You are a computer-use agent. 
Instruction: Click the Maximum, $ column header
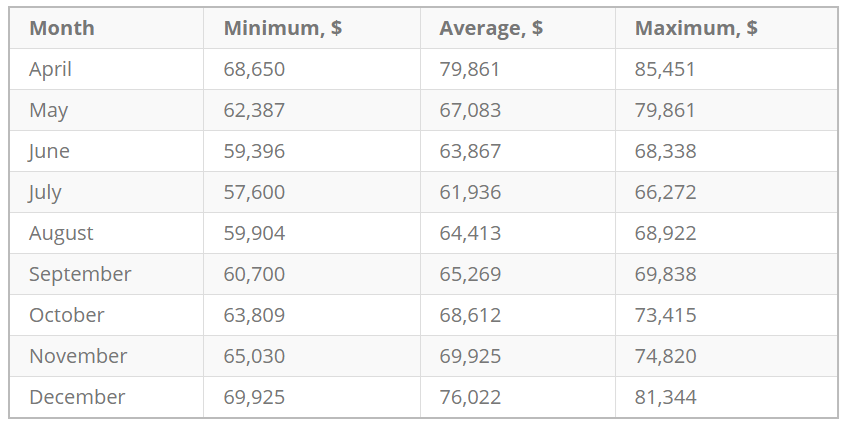[x=696, y=28]
